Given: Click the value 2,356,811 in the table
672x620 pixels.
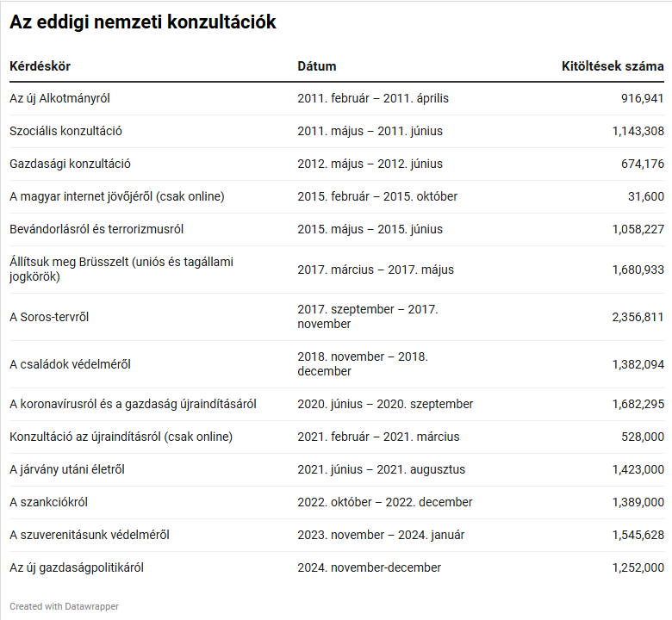Looking at the screenshot, I should point(638,317).
